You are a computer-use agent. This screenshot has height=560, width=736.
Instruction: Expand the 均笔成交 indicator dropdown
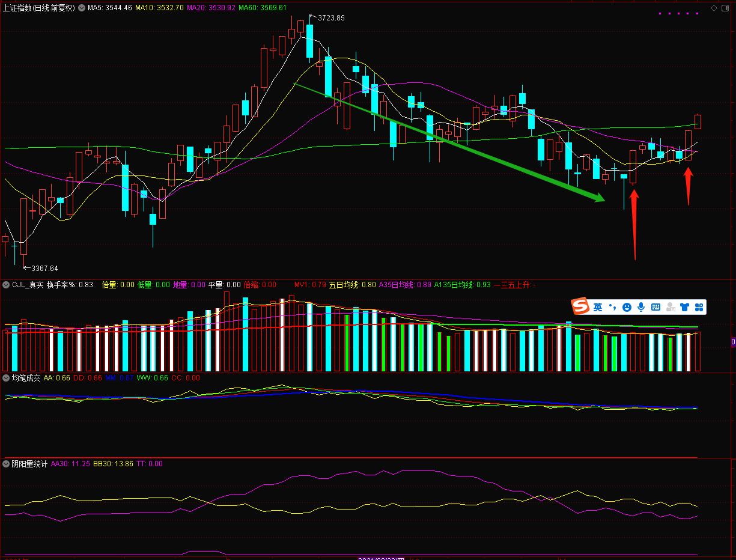[6, 378]
